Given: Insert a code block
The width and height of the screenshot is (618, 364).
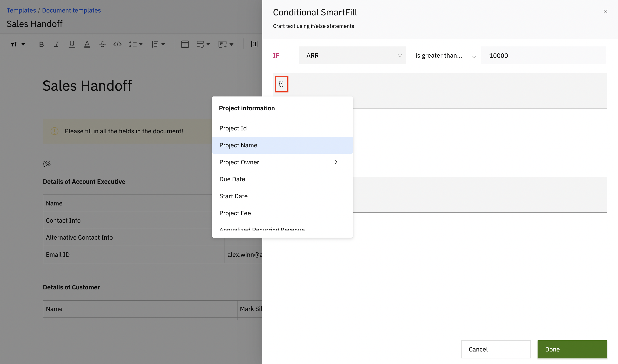Looking at the screenshot, I should (117, 44).
